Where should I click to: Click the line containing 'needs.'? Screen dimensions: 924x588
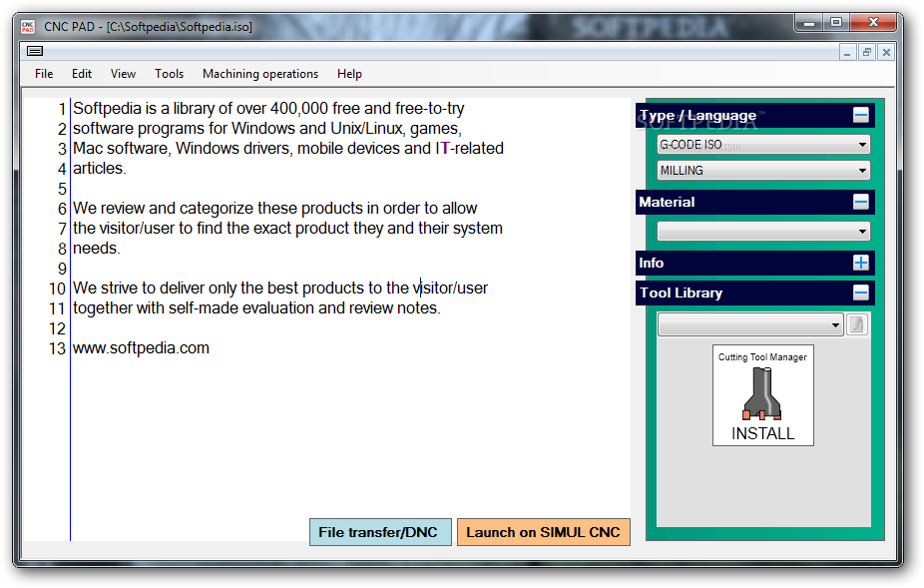pyautogui.click(x=97, y=249)
